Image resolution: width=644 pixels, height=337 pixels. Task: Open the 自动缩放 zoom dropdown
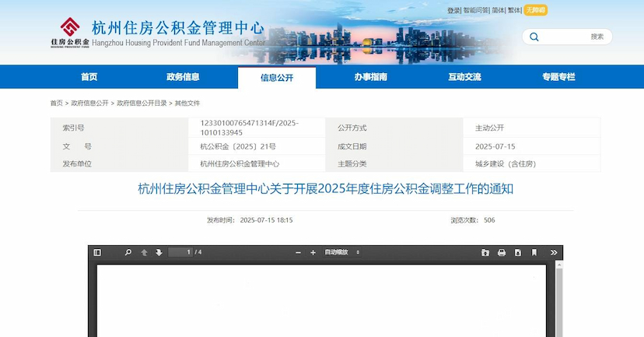pos(342,252)
